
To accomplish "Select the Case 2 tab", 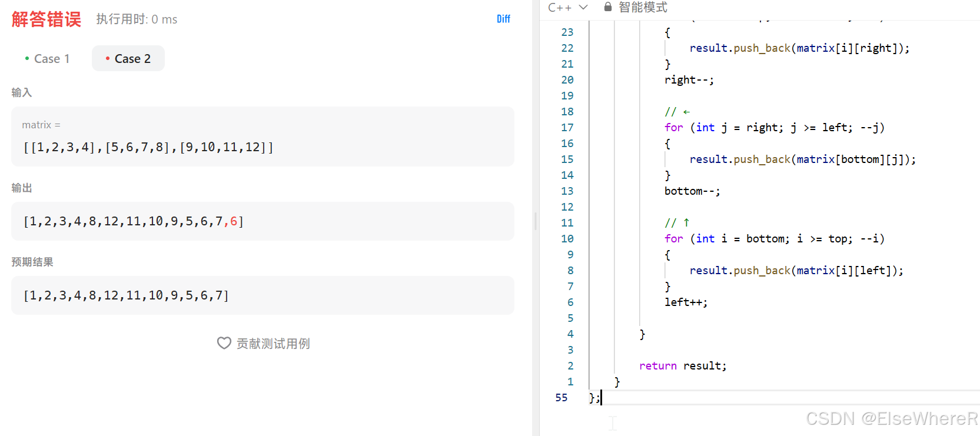I will click(x=128, y=58).
